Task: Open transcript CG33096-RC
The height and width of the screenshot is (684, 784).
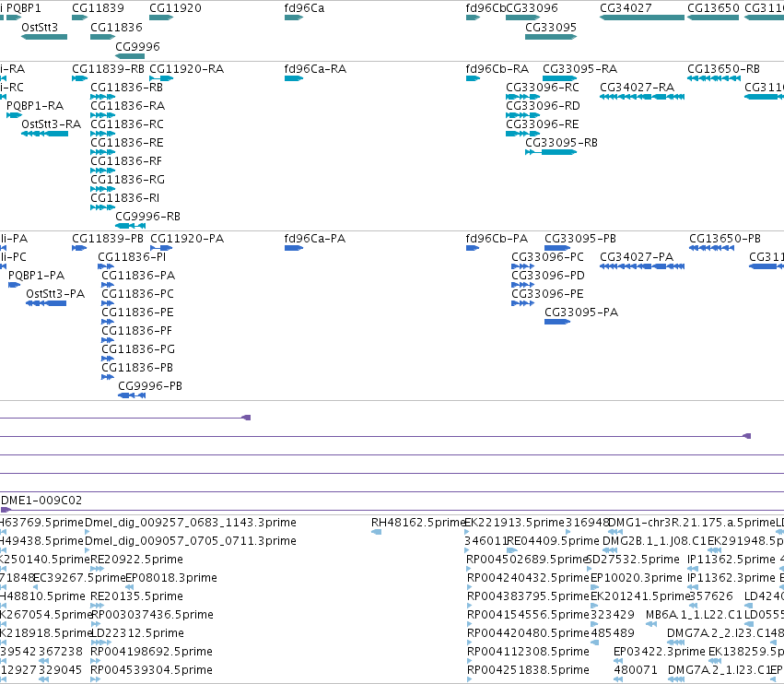Action: [x=522, y=97]
